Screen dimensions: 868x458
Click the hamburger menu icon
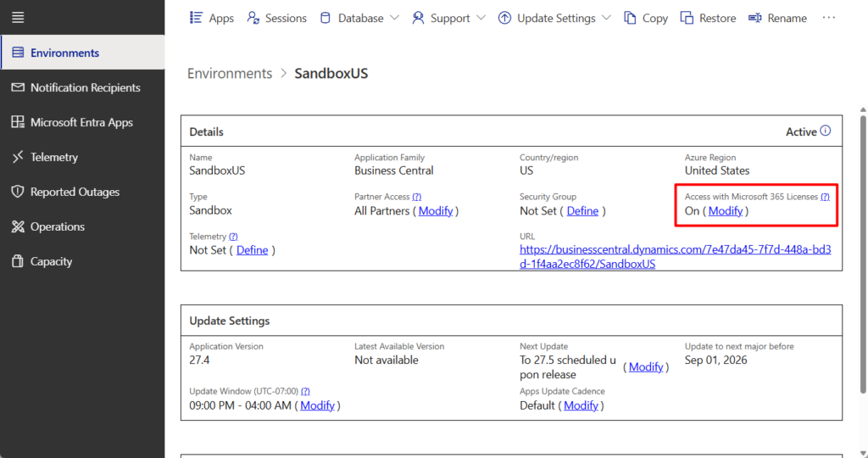[x=18, y=17]
